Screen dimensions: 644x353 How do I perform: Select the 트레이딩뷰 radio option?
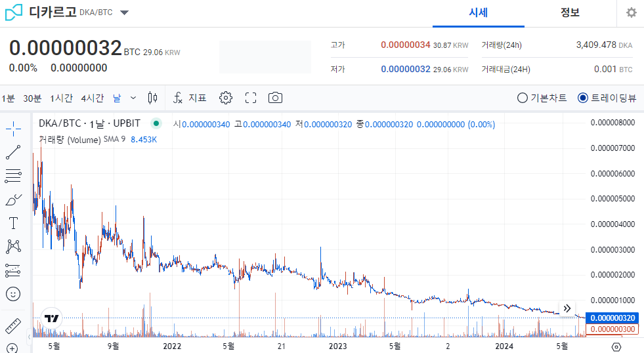click(607, 98)
